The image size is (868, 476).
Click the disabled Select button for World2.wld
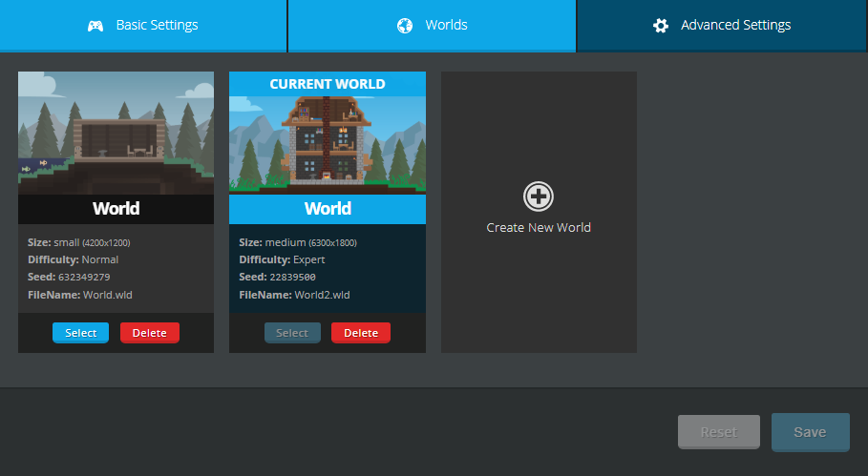[x=292, y=333]
